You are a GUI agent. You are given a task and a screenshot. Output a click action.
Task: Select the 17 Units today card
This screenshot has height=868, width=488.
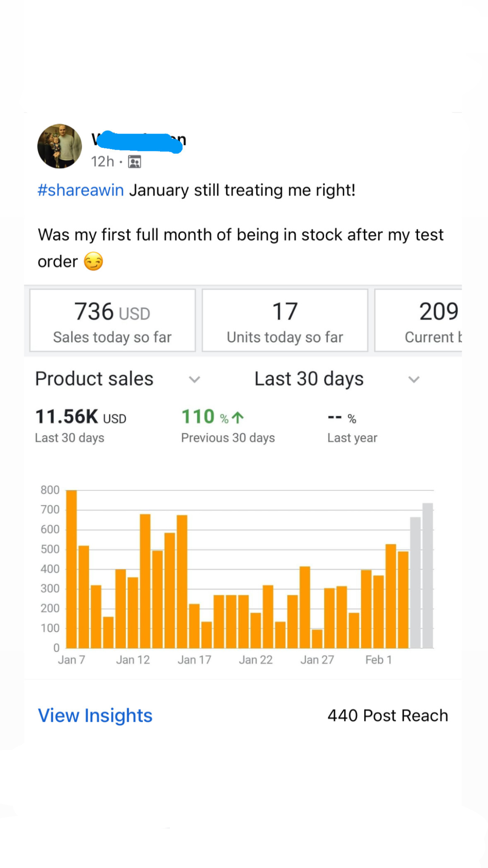tap(285, 320)
